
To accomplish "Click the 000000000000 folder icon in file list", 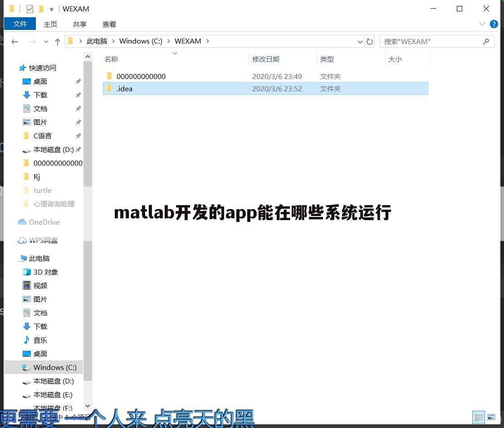I will 109,76.
